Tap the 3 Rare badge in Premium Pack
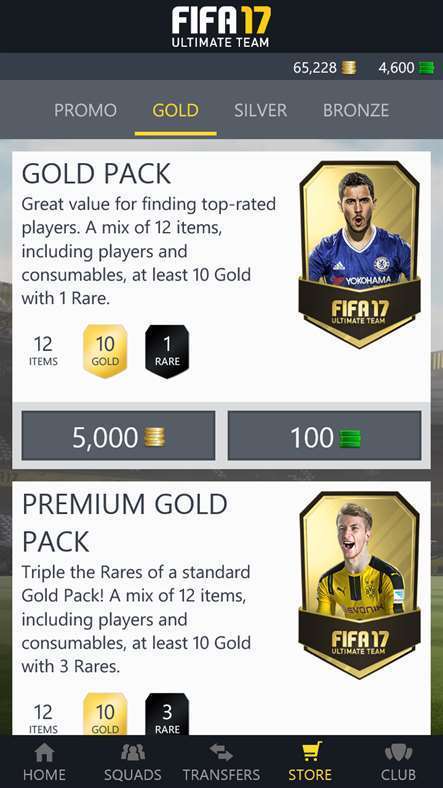 [x=167, y=716]
